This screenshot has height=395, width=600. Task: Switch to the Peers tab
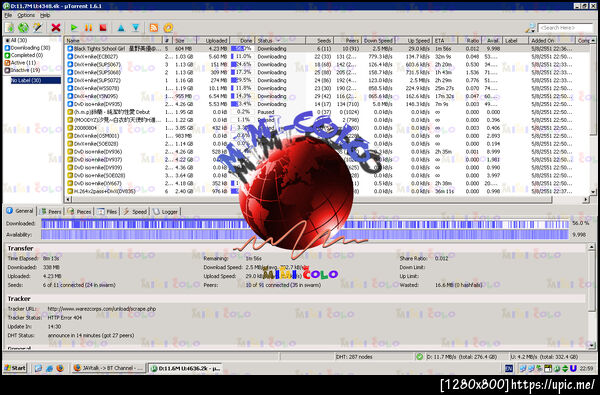[51, 211]
